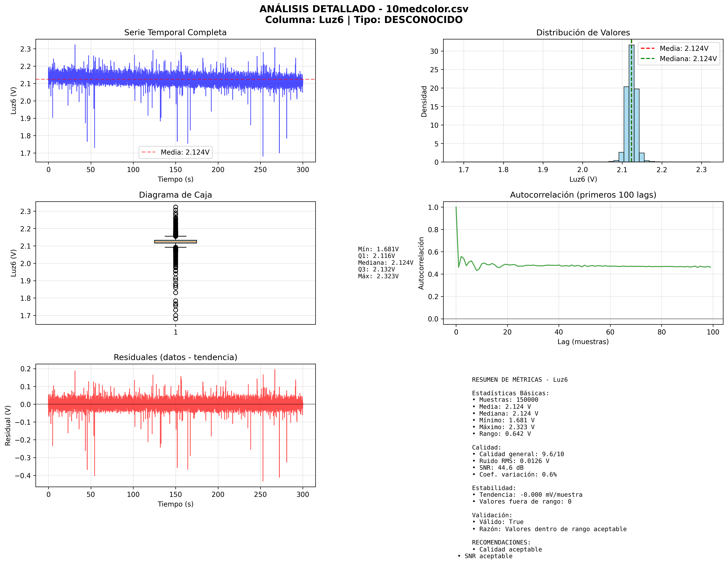The image size is (728, 571).
Task: Click the 'Calidad general: 9.6/10' line
Action: pos(521,454)
